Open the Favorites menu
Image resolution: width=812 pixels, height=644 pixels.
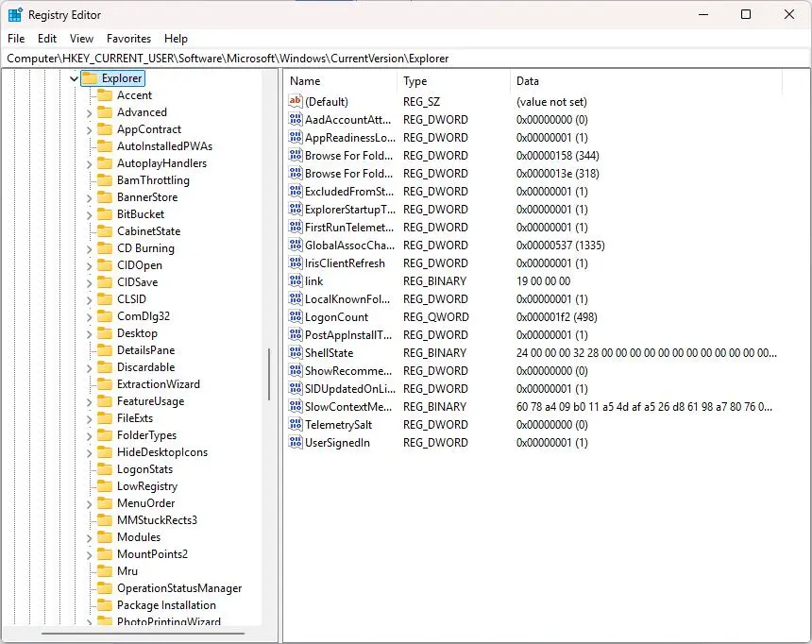click(129, 39)
